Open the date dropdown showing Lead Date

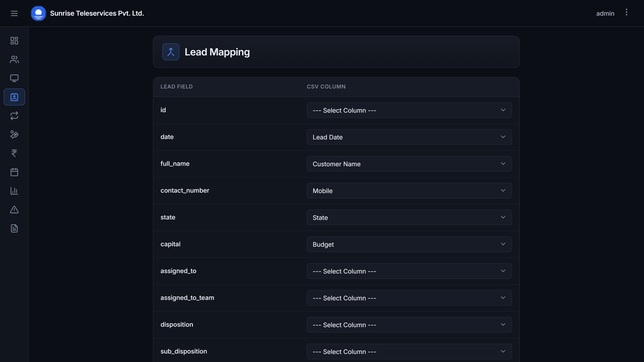pyautogui.click(x=409, y=137)
